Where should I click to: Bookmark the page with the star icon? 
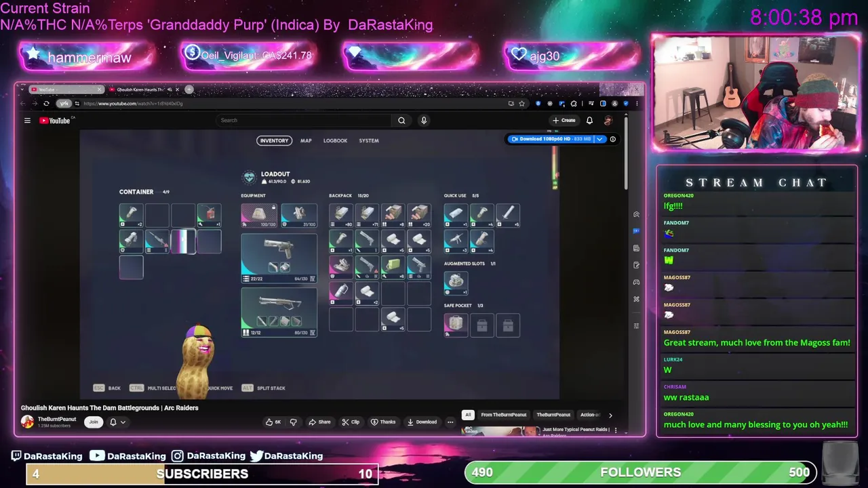pos(521,104)
